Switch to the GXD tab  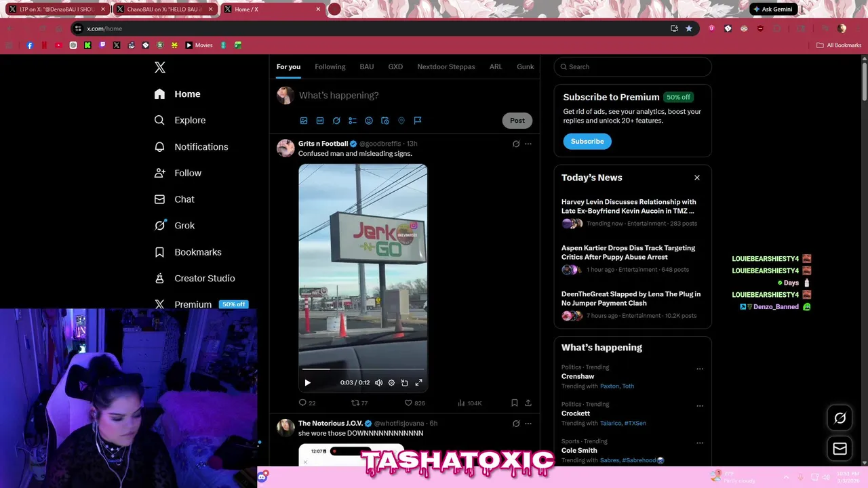coord(395,66)
